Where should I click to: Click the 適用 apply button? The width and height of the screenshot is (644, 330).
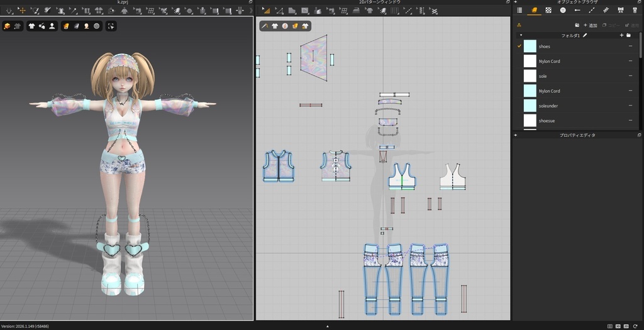(x=631, y=25)
